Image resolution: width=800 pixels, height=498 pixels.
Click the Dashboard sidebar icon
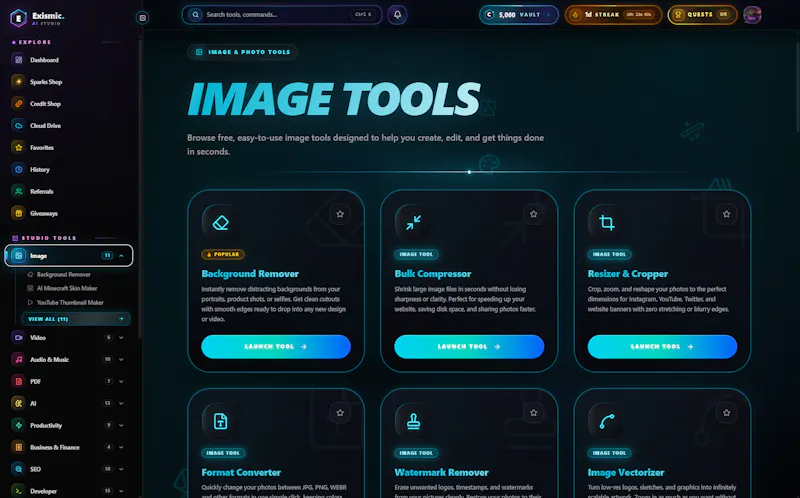(x=18, y=60)
